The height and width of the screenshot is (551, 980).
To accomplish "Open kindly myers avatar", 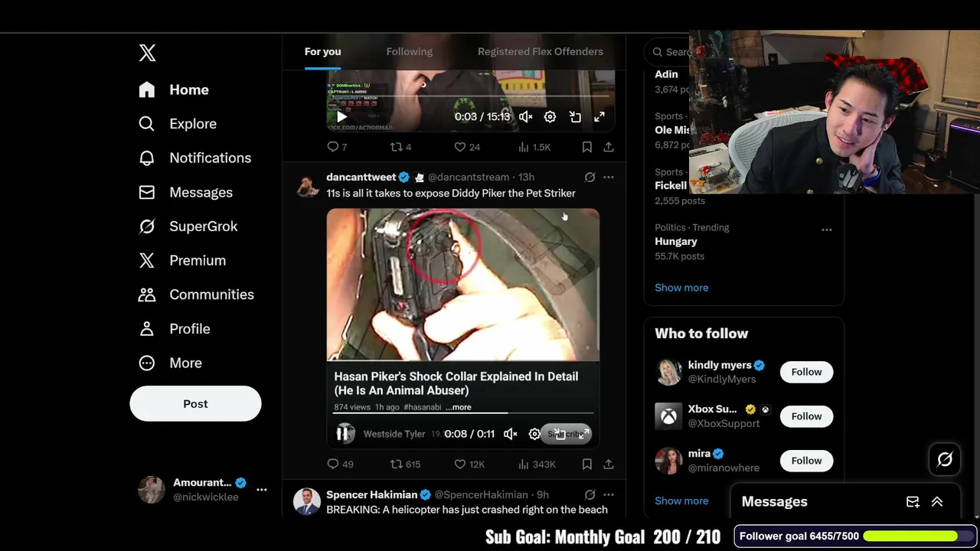I will click(668, 372).
